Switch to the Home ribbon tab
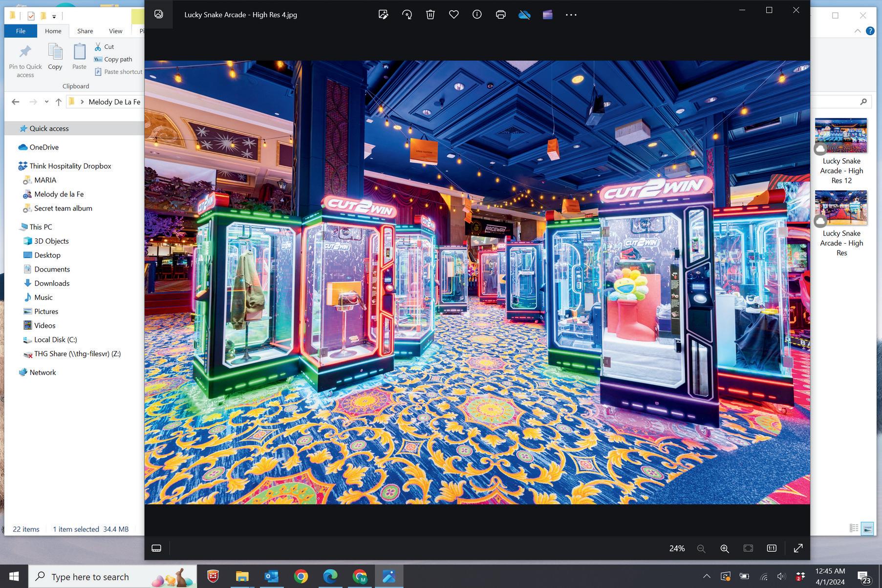Viewport: 882px width, 588px height. pos(53,31)
